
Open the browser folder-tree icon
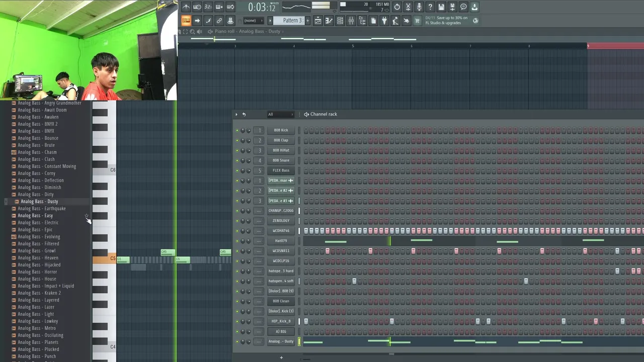click(362, 21)
